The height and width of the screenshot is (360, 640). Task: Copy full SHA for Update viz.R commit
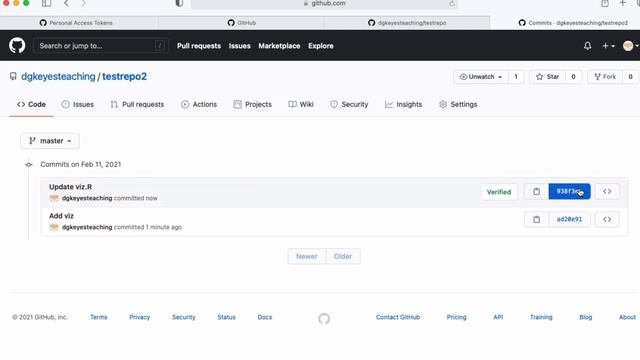click(x=536, y=191)
